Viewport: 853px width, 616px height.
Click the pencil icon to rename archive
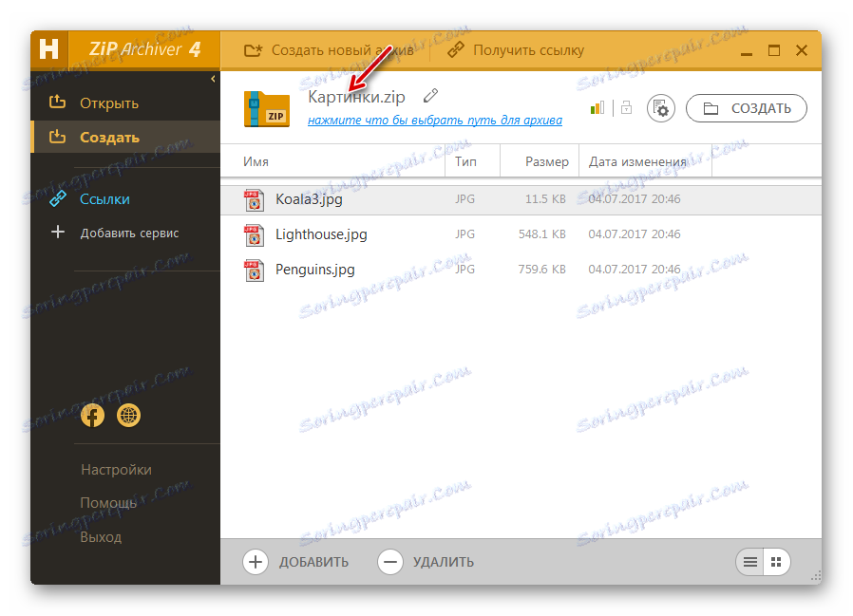click(430, 96)
